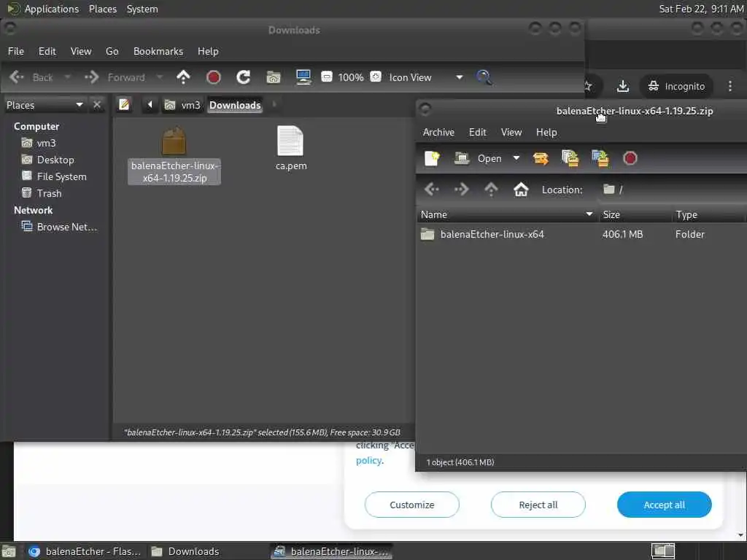Open search in the Downloads file manager
The image size is (747, 560).
[x=484, y=77]
